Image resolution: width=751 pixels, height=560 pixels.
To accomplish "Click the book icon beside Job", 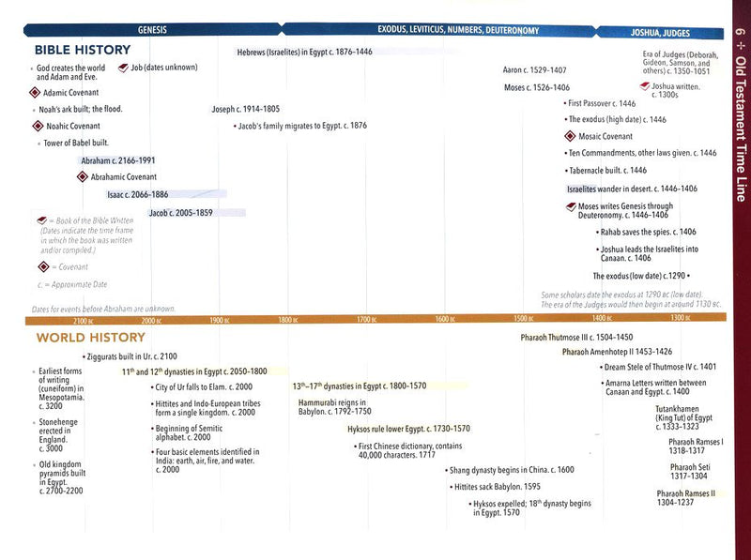I will point(123,68).
